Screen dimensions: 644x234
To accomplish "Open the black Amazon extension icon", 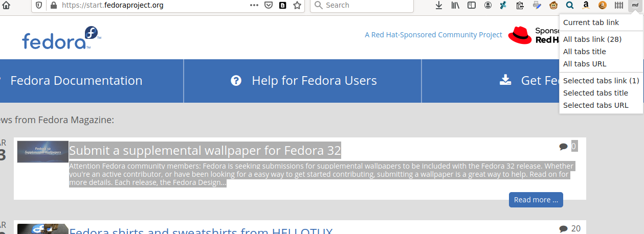I will [x=586, y=5].
